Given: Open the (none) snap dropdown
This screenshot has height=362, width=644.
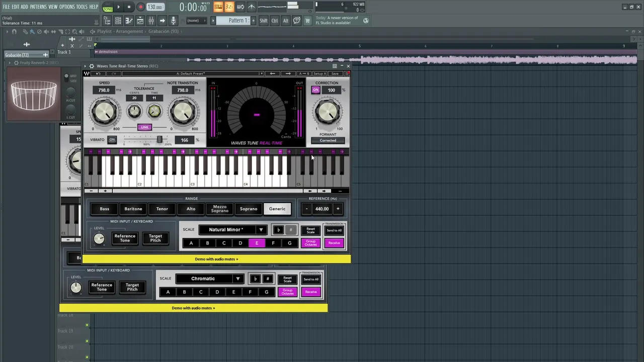Looking at the screenshot, I should pos(197,21).
